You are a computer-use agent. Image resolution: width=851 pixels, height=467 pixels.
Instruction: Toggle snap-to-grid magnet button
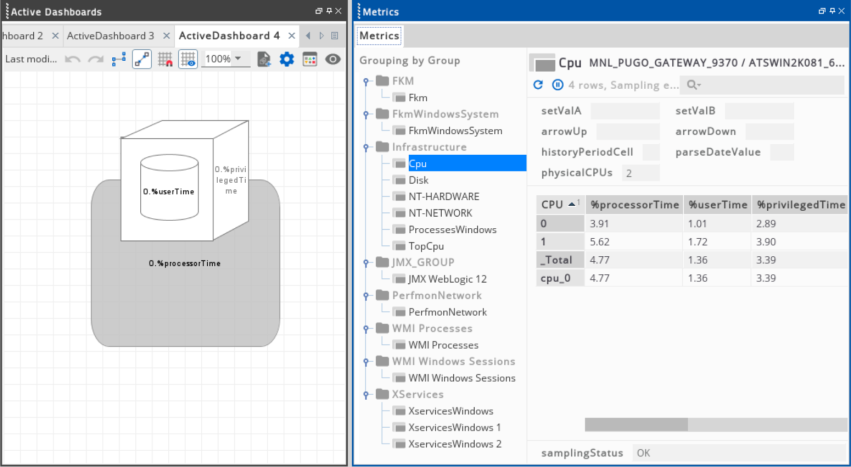165,59
